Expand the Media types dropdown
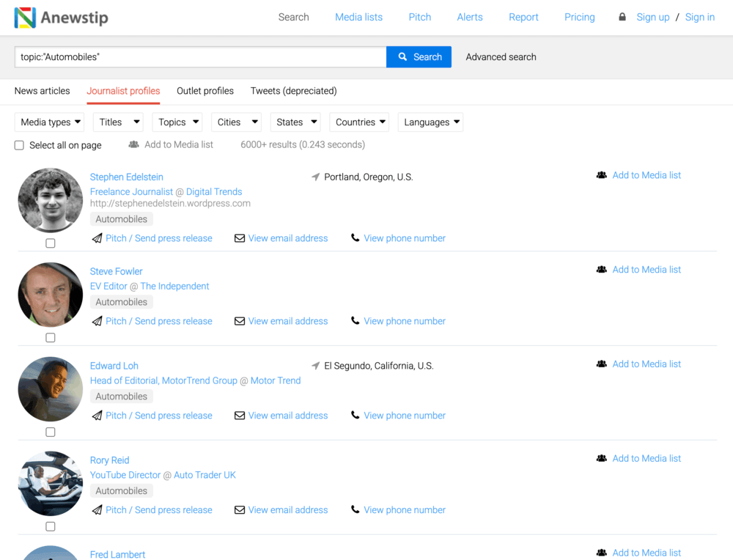The height and width of the screenshot is (560, 733). [50, 122]
